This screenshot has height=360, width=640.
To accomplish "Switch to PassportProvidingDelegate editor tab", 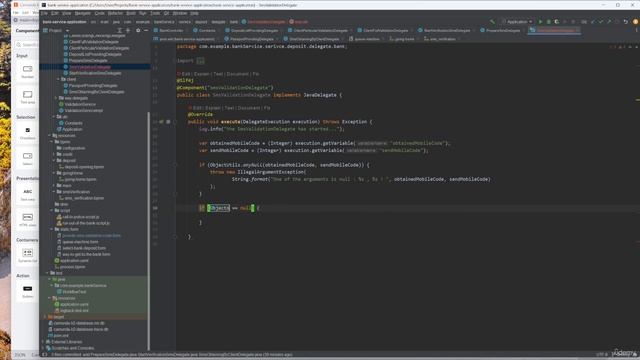I will point(251,39).
